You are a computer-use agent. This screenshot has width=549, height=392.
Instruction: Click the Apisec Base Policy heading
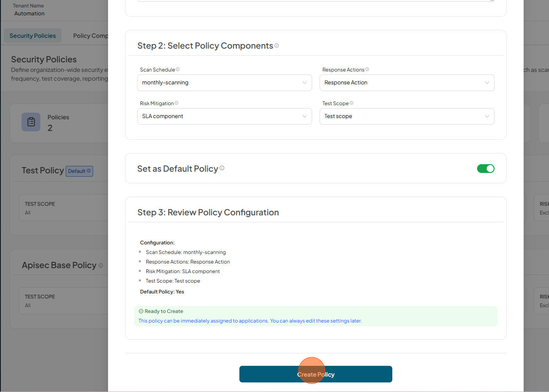click(59, 265)
